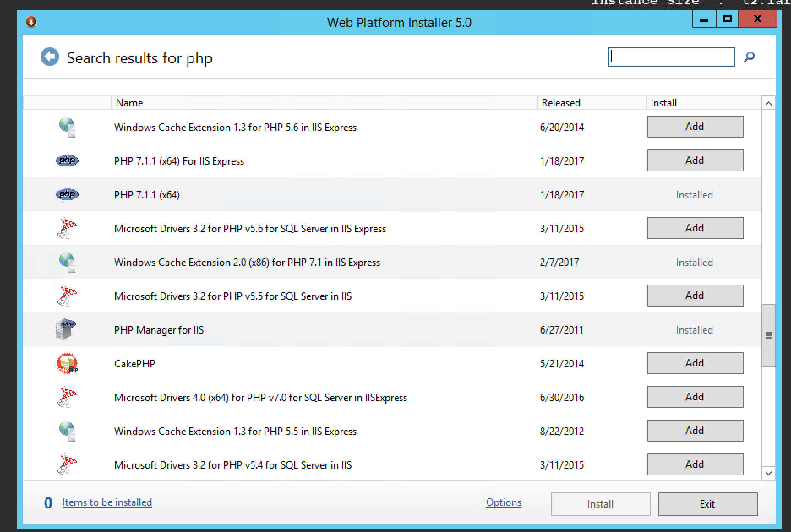Image resolution: width=791 pixels, height=532 pixels.
Task: Add CakePHP to install list
Action: 695,363
